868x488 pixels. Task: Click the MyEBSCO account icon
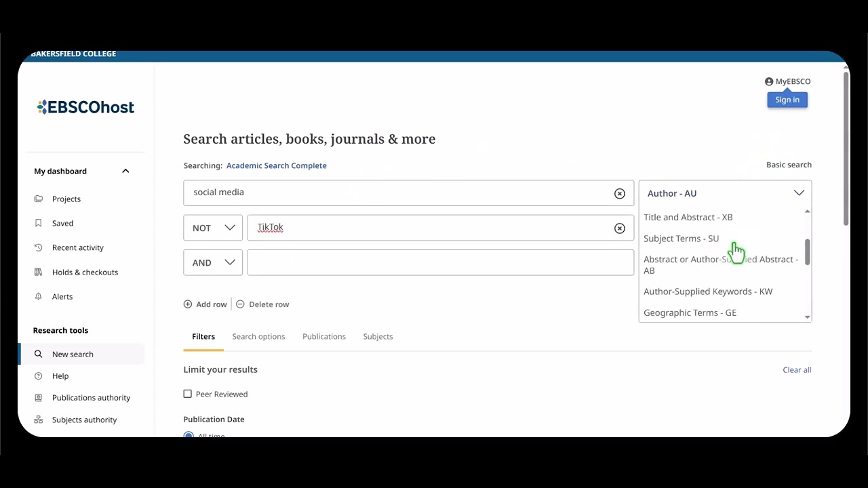(769, 81)
